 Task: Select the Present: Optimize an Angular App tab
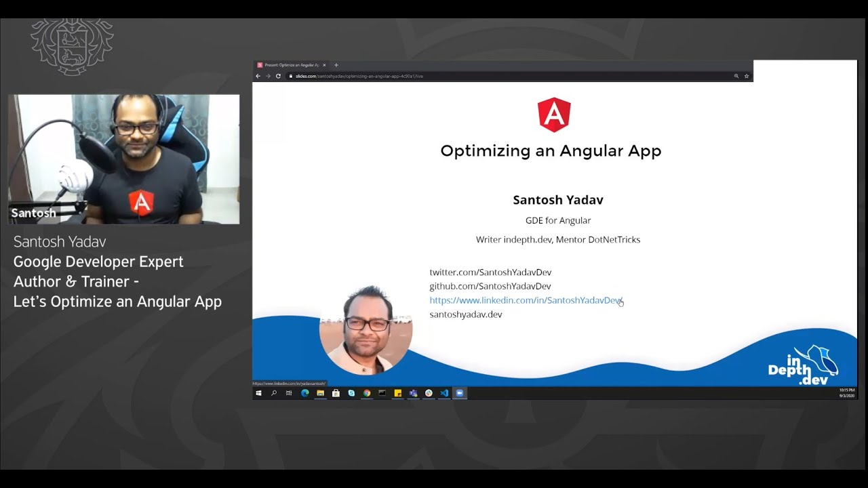(x=292, y=65)
